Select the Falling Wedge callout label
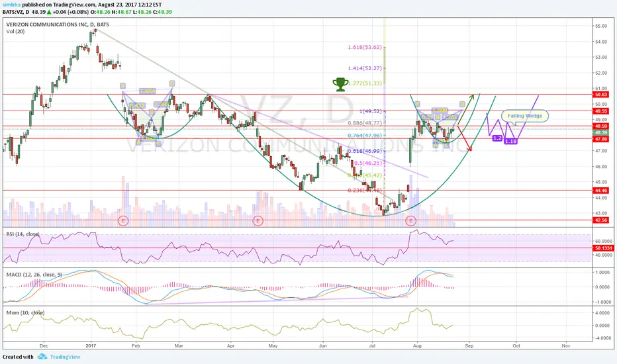617x364 pixels. [x=525, y=116]
